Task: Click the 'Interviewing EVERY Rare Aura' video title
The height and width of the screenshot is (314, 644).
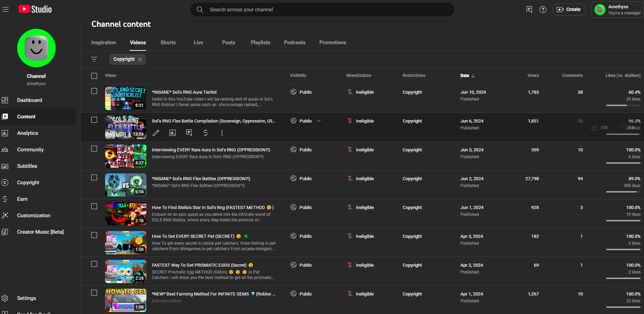Action: pos(211,150)
